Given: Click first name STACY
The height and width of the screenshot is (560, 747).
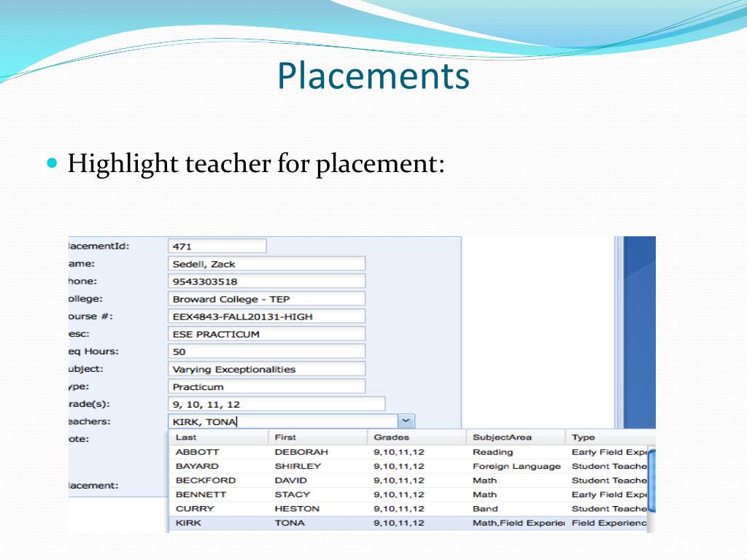Looking at the screenshot, I should [x=293, y=495].
